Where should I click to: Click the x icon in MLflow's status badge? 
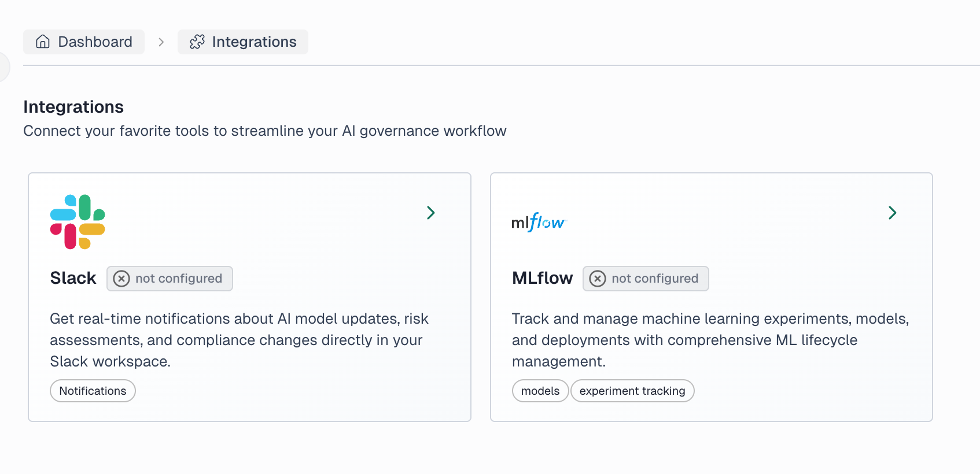(598, 279)
